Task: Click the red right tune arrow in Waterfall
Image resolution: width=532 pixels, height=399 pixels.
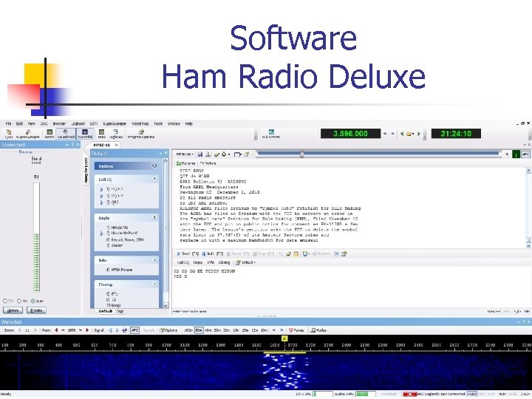Action: point(87,330)
